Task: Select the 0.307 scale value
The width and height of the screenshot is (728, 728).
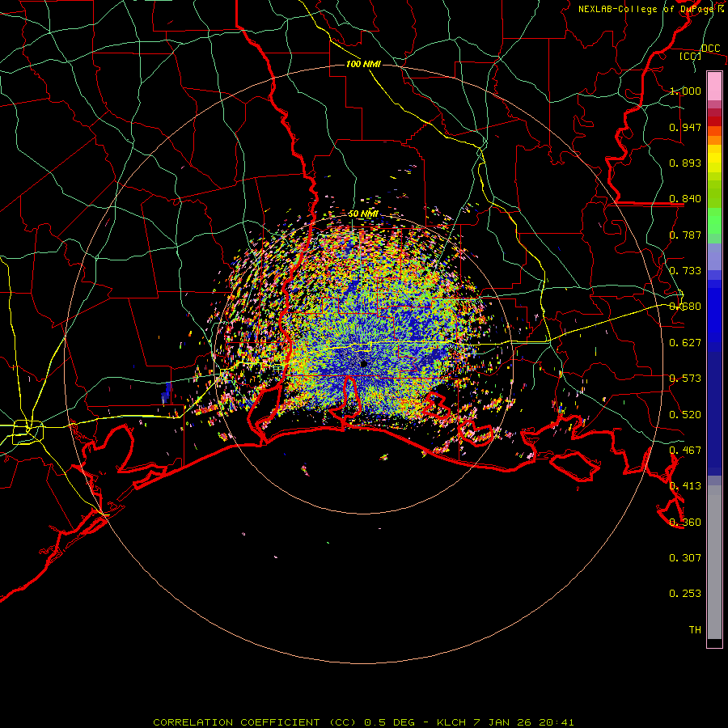Action: (x=685, y=558)
